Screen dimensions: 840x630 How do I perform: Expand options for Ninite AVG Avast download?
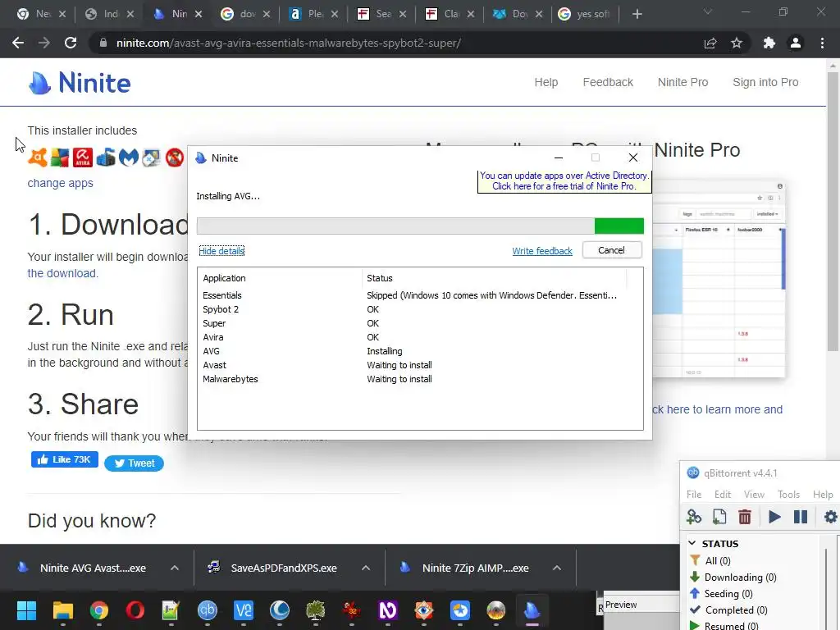(175, 568)
